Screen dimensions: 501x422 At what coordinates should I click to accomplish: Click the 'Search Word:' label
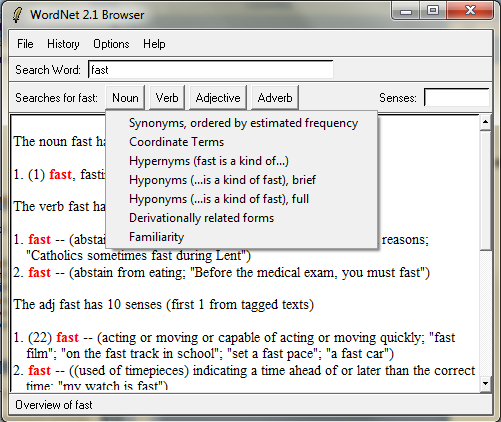[48, 70]
